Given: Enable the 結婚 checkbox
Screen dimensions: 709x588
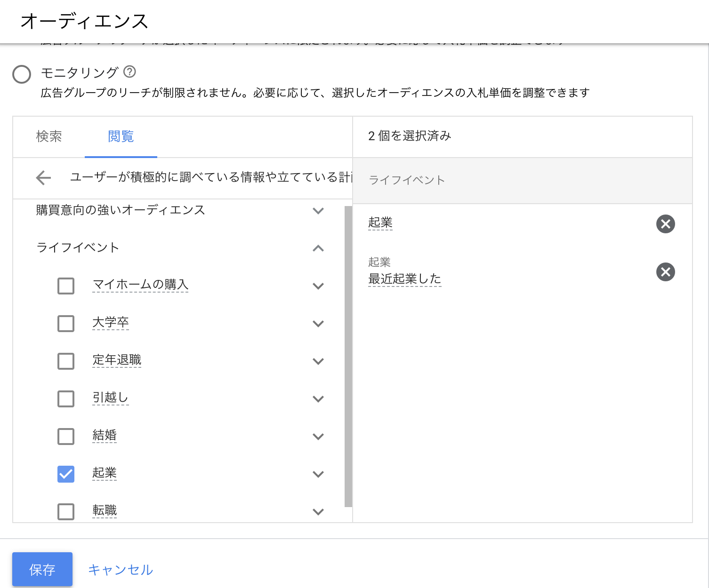Looking at the screenshot, I should pyautogui.click(x=66, y=436).
